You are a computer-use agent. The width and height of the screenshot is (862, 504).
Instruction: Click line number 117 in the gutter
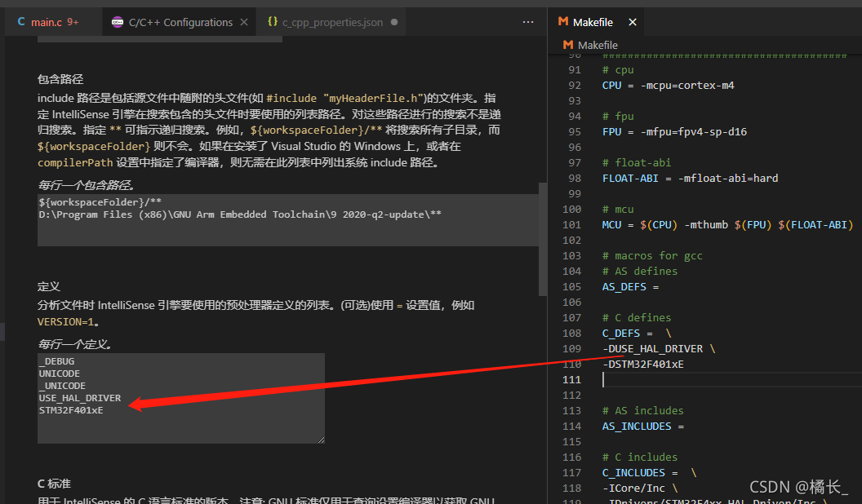click(x=571, y=473)
